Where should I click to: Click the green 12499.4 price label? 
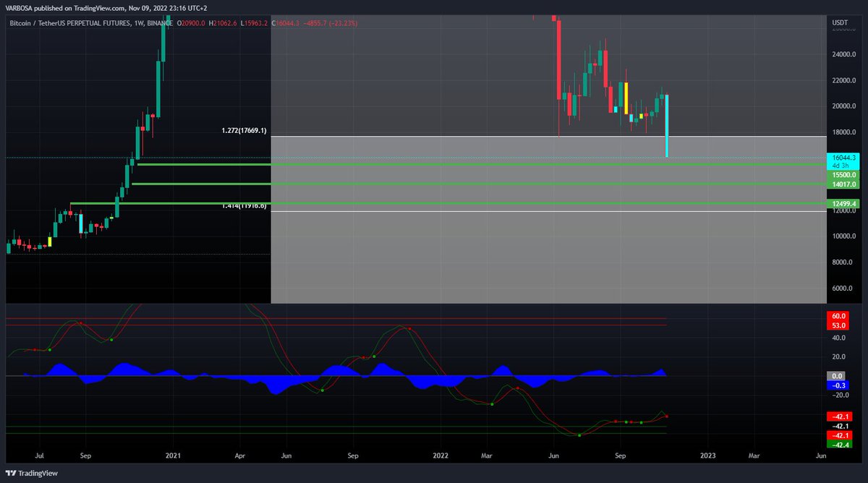tap(844, 204)
